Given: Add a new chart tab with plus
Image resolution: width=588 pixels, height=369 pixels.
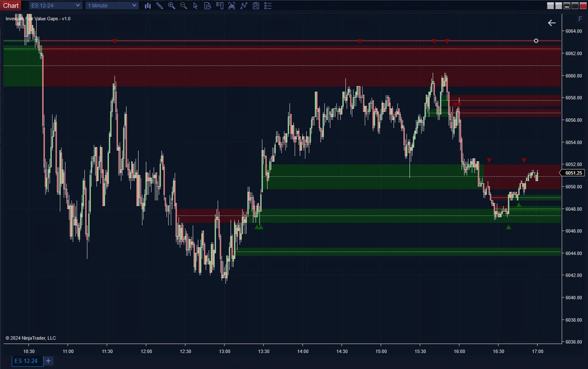Looking at the screenshot, I should pyautogui.click(x=48, y=361).
